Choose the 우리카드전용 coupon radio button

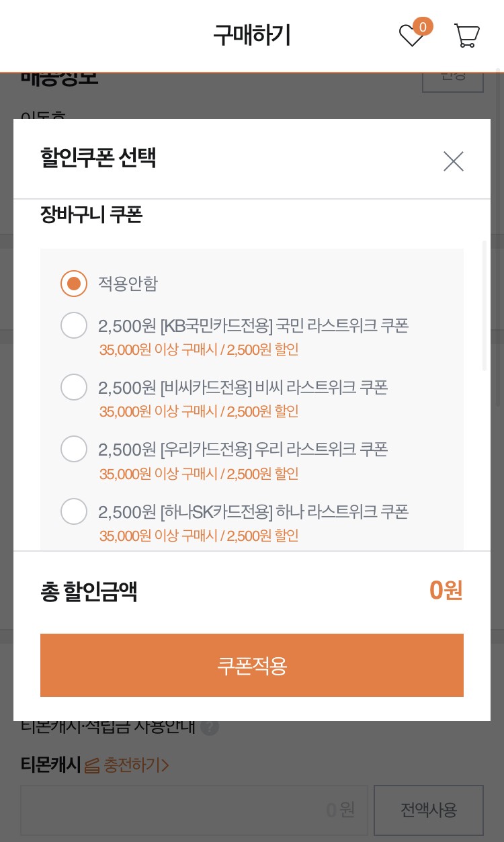(74, 449)
